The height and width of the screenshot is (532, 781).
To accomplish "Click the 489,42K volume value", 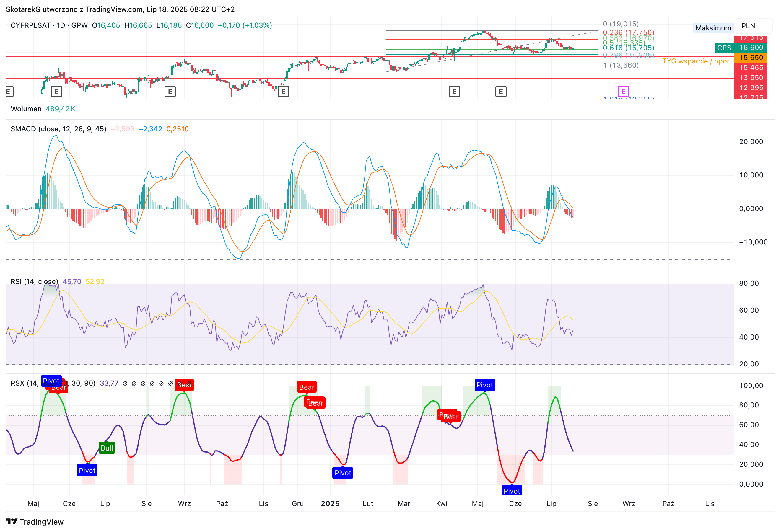I will (x=61, y=109).
